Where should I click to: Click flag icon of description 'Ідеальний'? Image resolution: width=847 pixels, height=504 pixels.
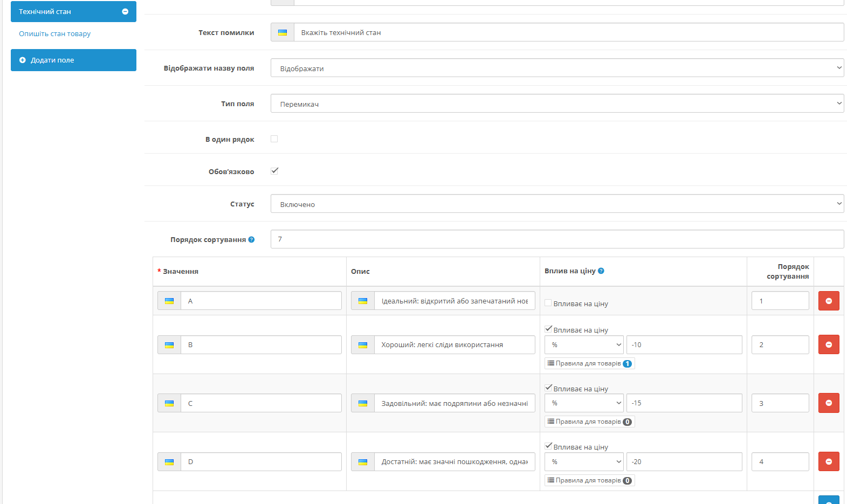tap(363, 301)
